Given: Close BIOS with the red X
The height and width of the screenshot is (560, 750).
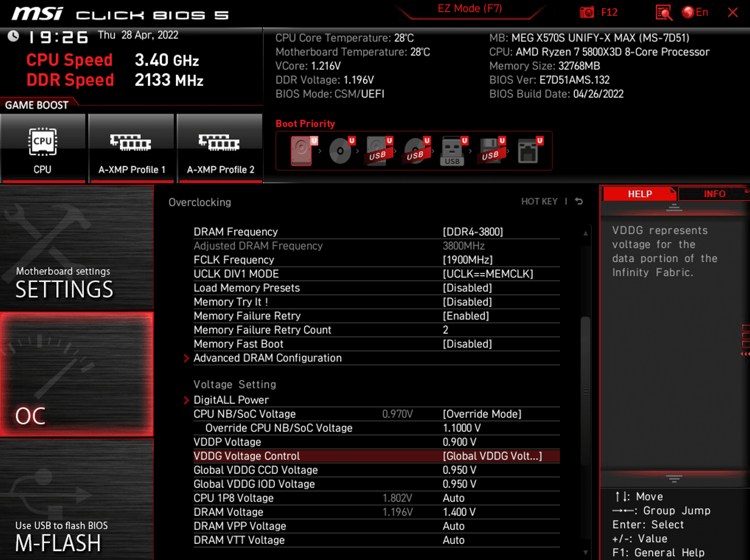Looking at the screenshot, I should click(x=733, y=12).
